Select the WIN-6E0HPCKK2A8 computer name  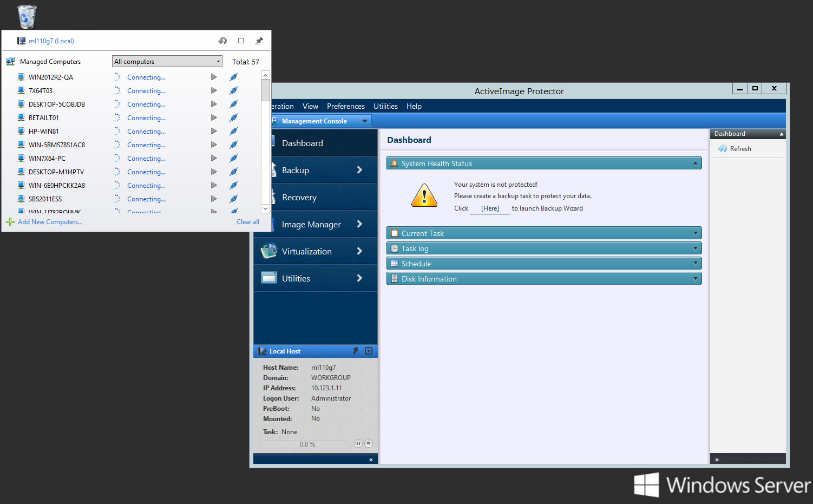(x=57, y=186)
